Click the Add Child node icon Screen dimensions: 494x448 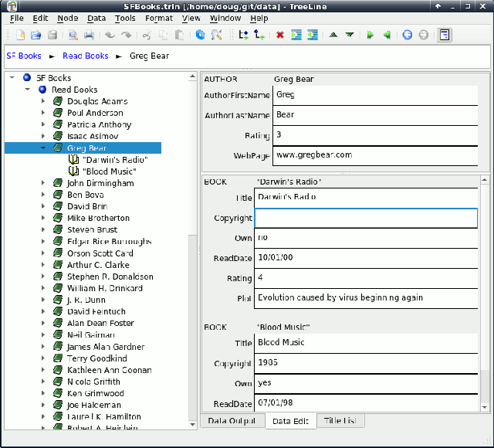[x=260, y=35]
